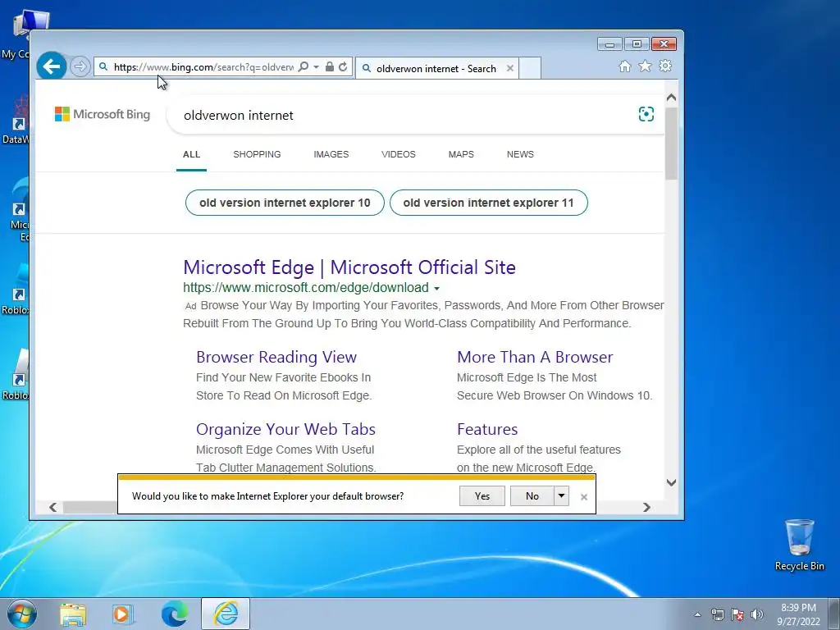Open the address bar autocomplete dropdown arrow

(x=316, y=67)
